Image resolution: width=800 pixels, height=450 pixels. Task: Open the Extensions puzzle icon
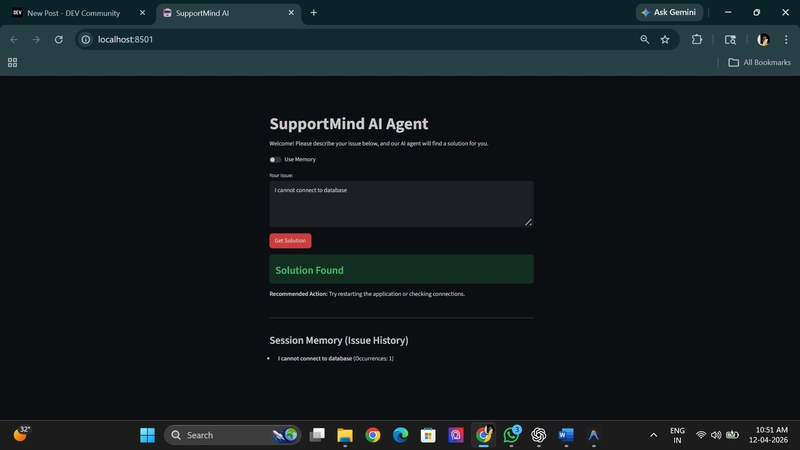[698, 39]
